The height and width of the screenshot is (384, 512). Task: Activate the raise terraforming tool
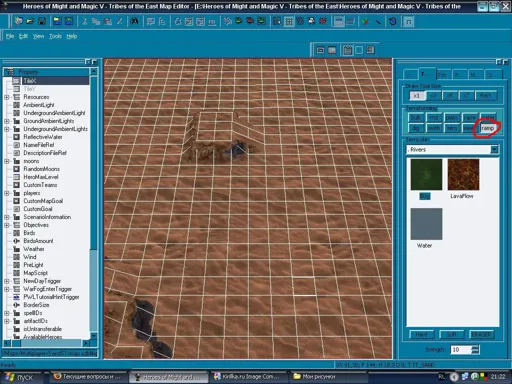tap(470, 118)
